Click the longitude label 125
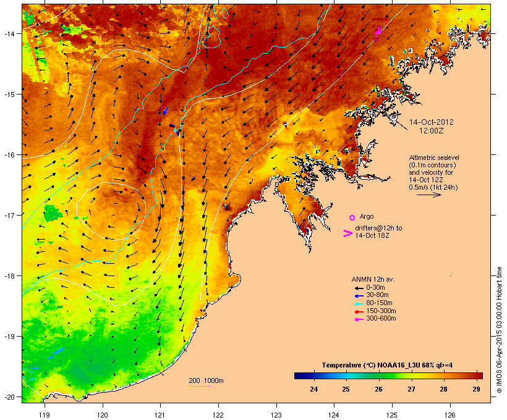Image resolution: width=507 pixels, height=420 pixels. (392, 415)
